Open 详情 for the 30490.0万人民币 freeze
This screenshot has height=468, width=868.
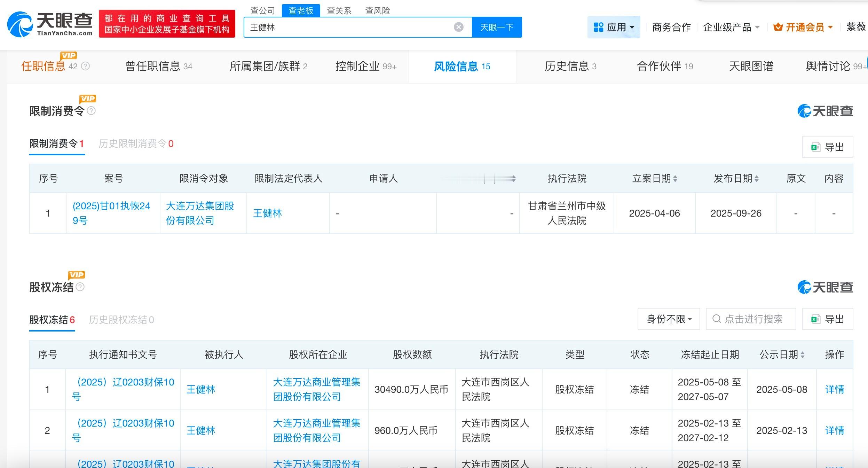pyautogui.click(x=835, y=389)
